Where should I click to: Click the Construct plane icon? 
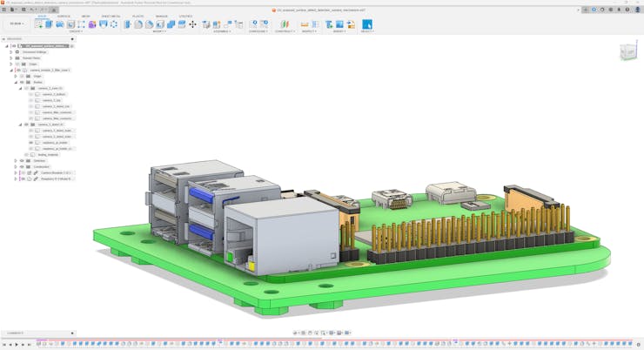284,24
